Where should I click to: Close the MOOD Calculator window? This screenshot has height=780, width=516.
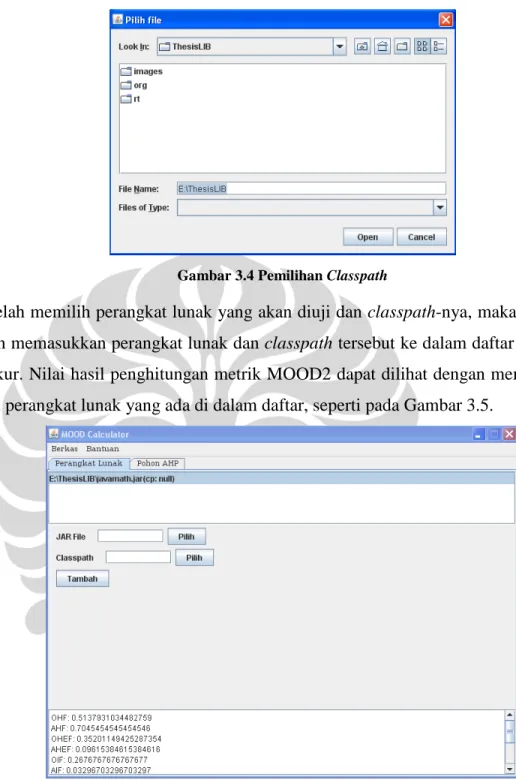(x=510, y=434)
